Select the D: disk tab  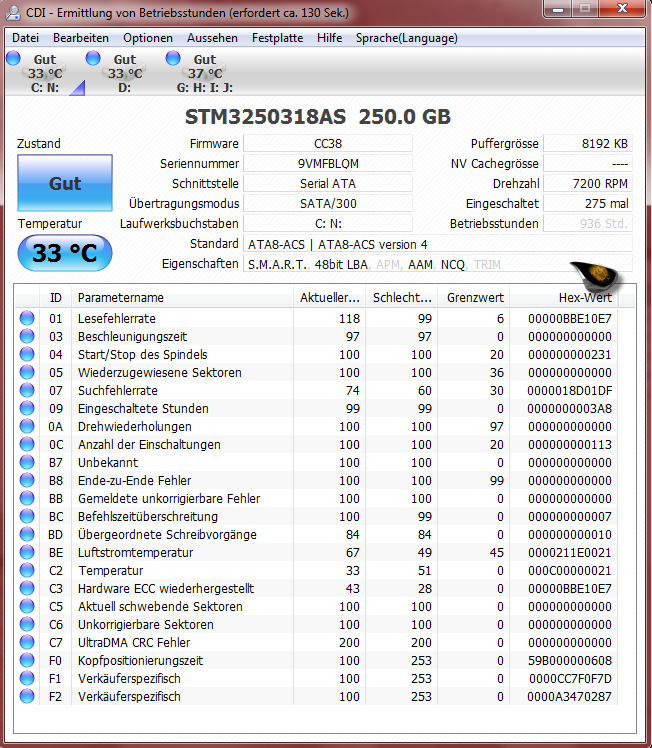125,73
